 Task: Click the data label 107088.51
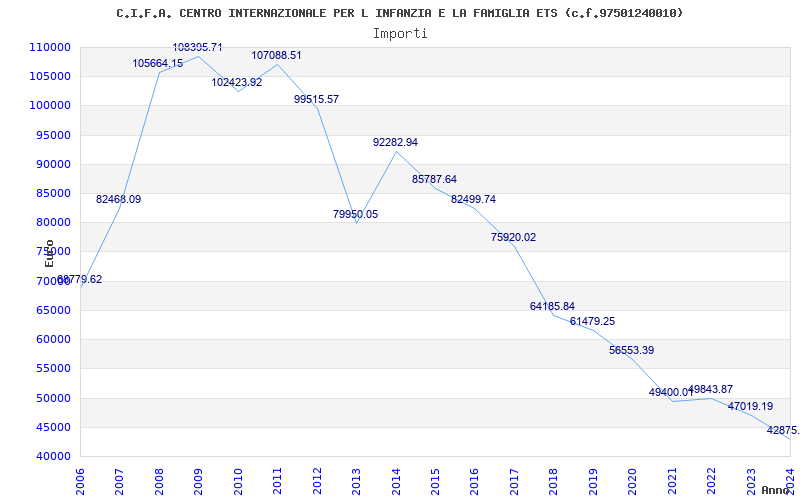tap(277, 55)
